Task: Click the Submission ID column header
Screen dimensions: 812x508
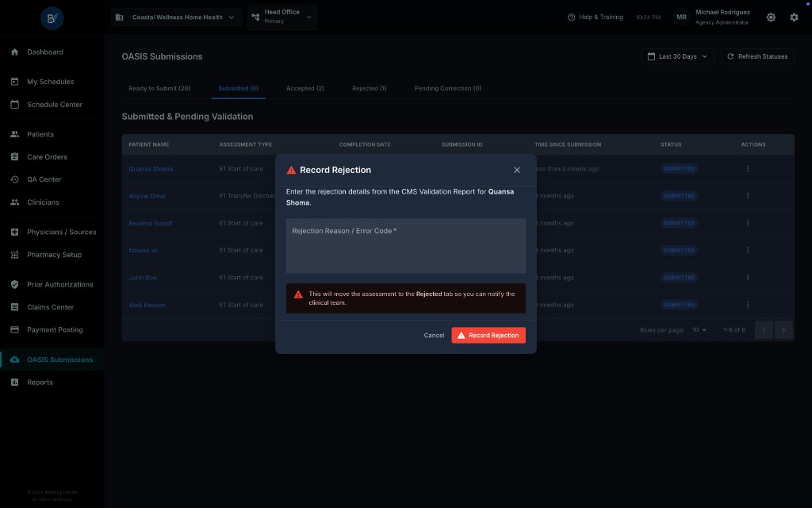Action: coord(462,144)
